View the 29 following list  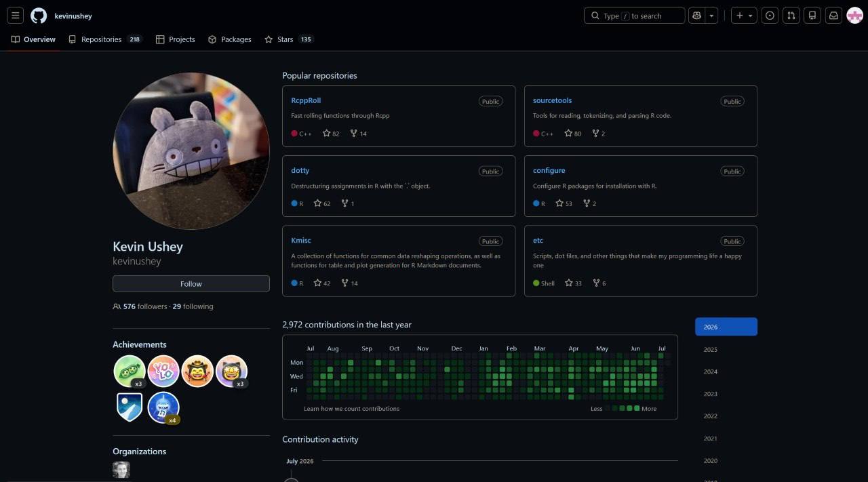pos(193,306)
